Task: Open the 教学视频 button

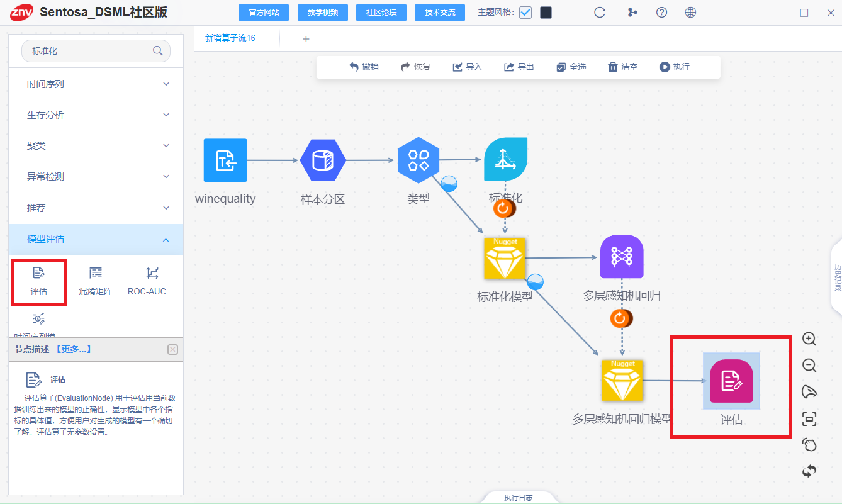Action: (323, 13)
